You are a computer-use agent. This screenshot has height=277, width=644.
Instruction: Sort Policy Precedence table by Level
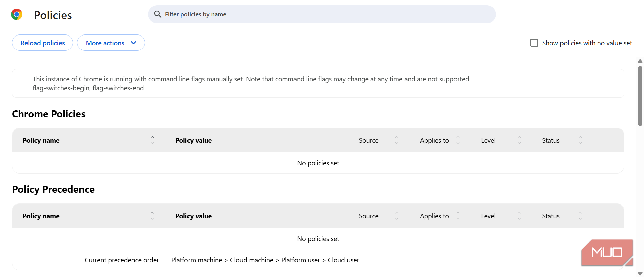(519, 216)
